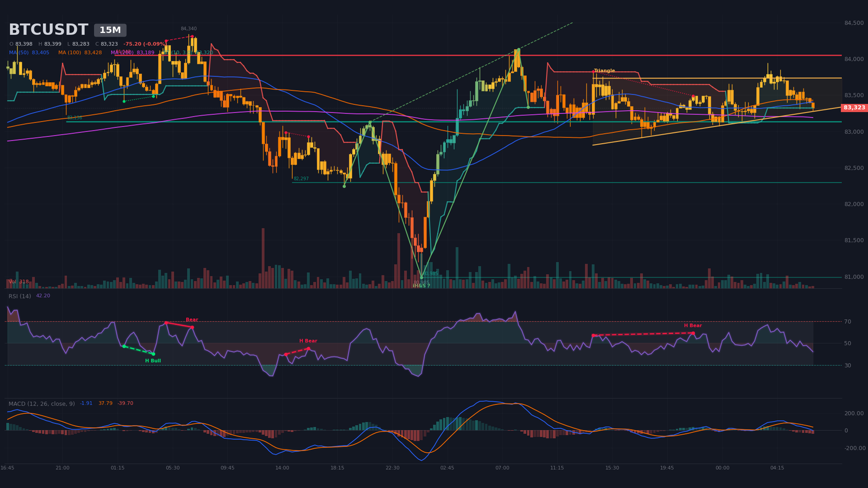The width and height of the screenshot is (868, 488).
Task: Click the MACD histogram value -39.70
Action: pyautogui.click(x=125, y=403)
